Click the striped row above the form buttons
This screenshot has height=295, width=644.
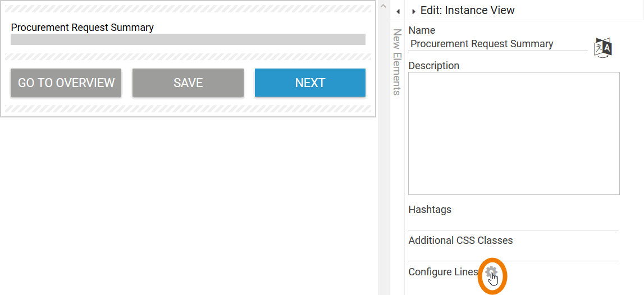(x=188, y=57)
